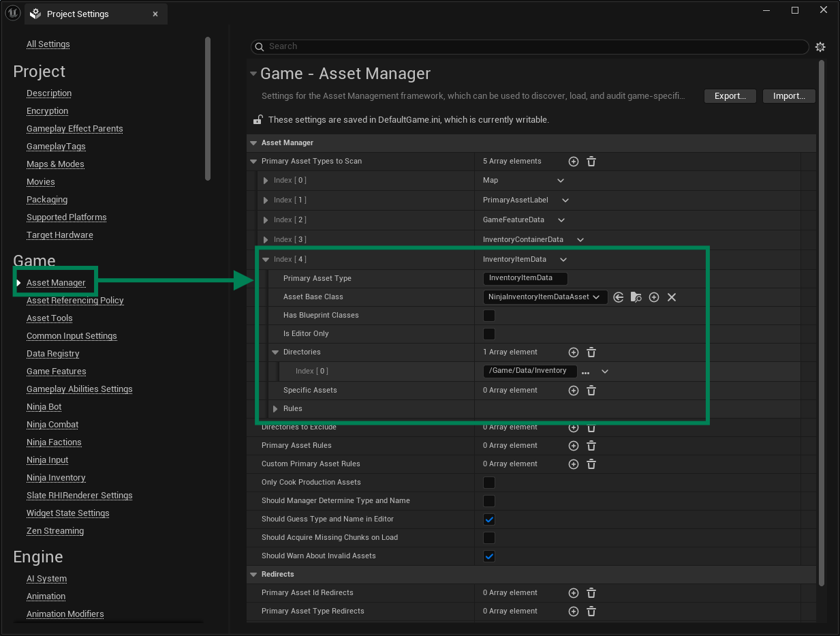Click the ellipsis button for Directories Index 0
Image resolution: width=840 pixels, height=636 pixels.
[585, 371]
